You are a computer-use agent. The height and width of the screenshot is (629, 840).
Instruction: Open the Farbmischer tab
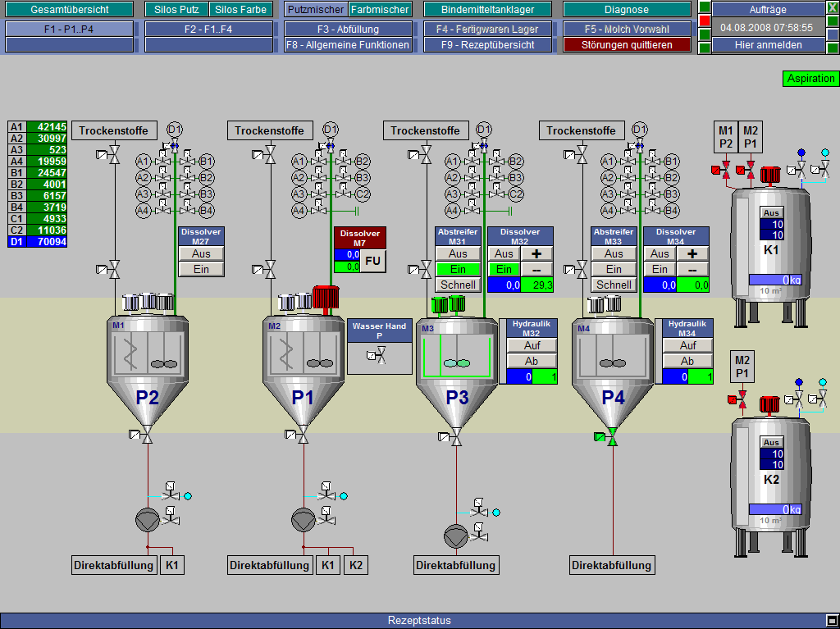(380, 10)
